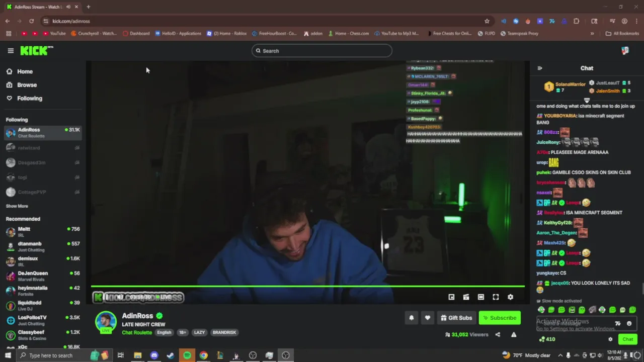Open the All Bookmarks folder
This screenshot has height=362, width=644.
[622, 34]
